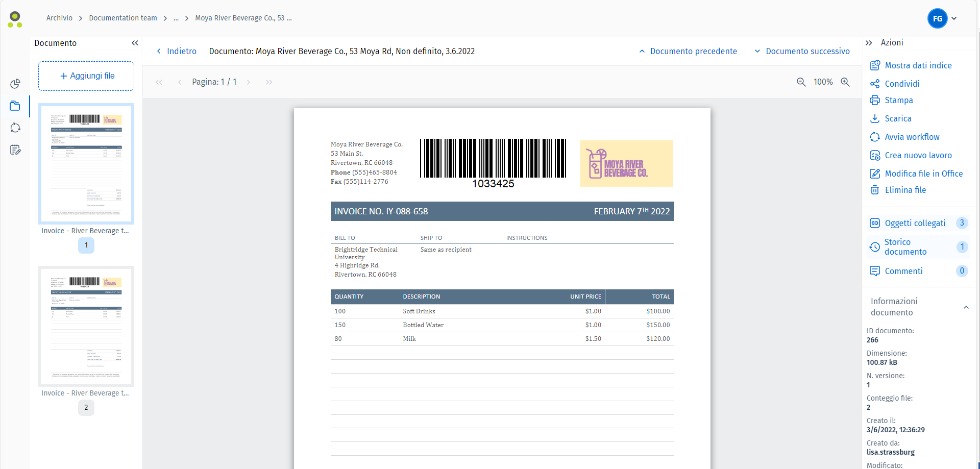Image resolution: width=980 pixels, height=469 pixels.
Task: Click the 100% zoom level
Action: click(x=823, y=82)
